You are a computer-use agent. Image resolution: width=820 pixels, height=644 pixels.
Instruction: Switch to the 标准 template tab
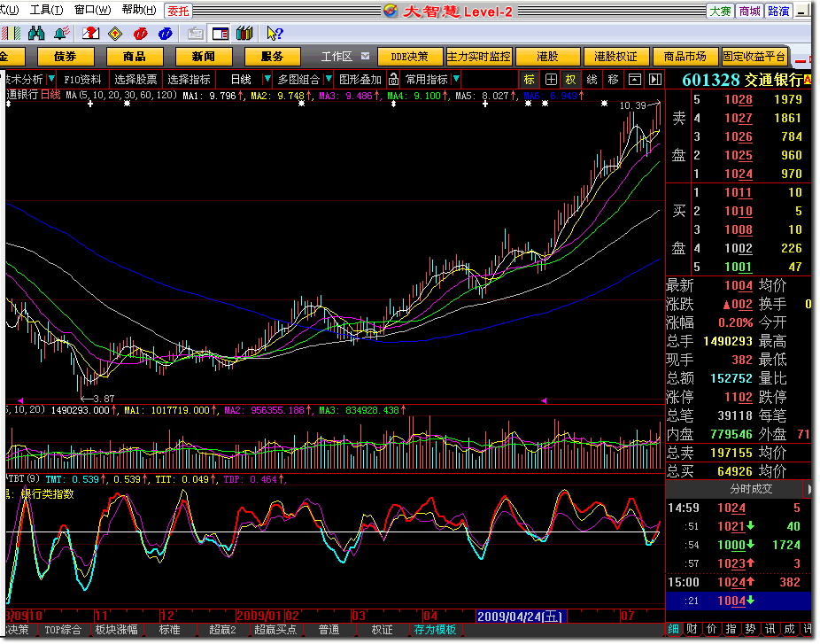[x=169, y=631]
